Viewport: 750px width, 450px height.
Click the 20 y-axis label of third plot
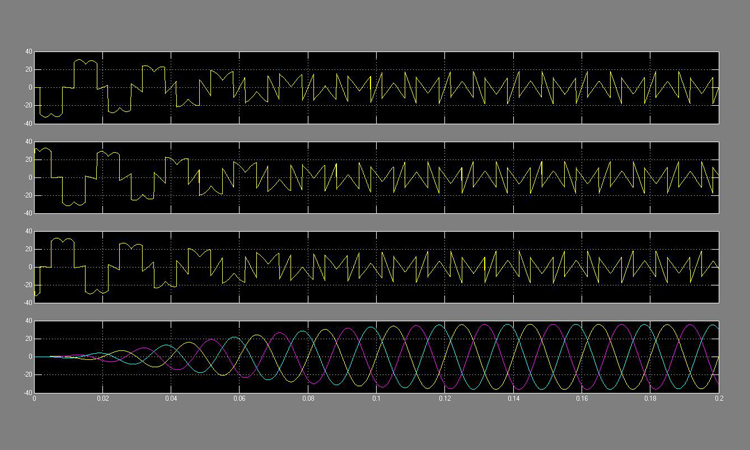(28, 250)
